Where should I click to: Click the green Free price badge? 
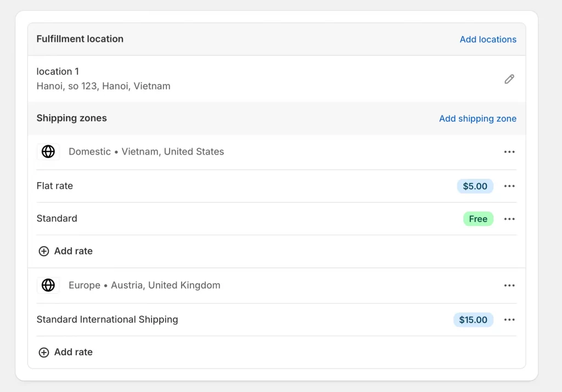(478, 219)
